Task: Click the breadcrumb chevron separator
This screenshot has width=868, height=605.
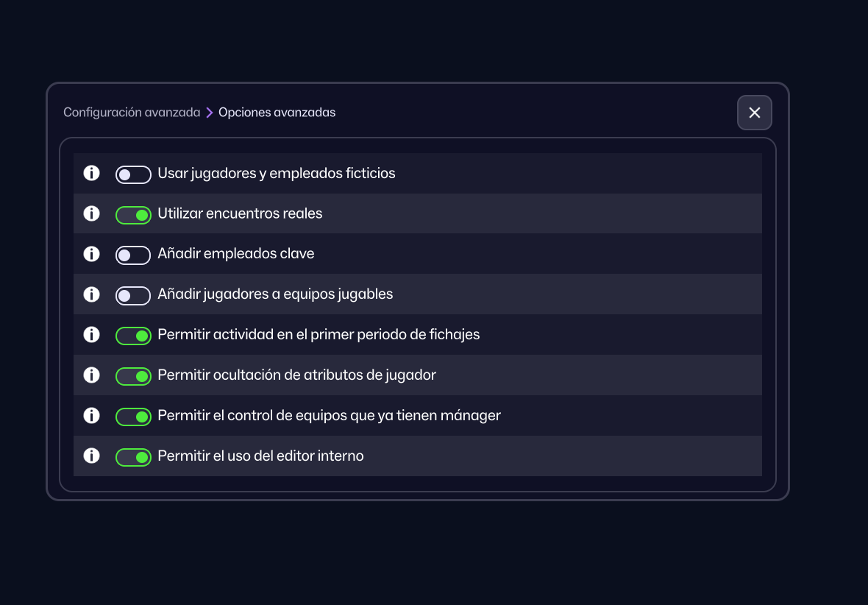Action: (208, 112)
